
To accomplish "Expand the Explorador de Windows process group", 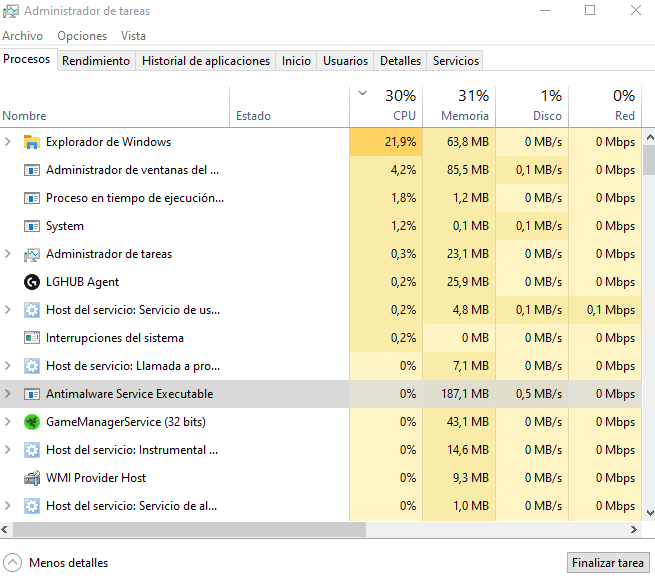I will [x=8, y=142].
